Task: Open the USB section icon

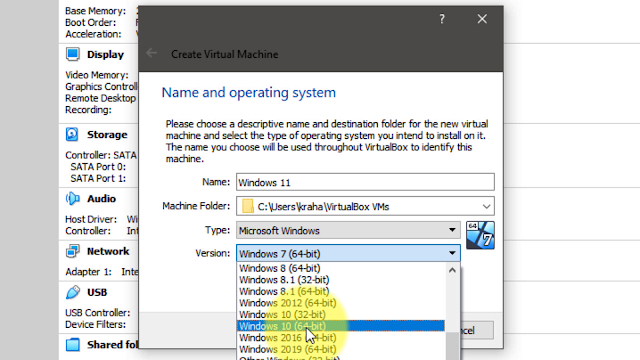Action: 73,292
